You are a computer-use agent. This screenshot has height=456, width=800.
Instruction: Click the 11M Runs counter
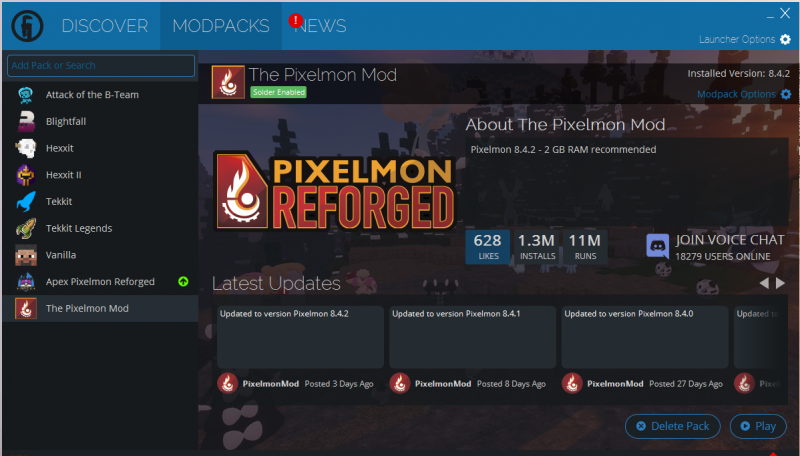click(x=585, y=247)
